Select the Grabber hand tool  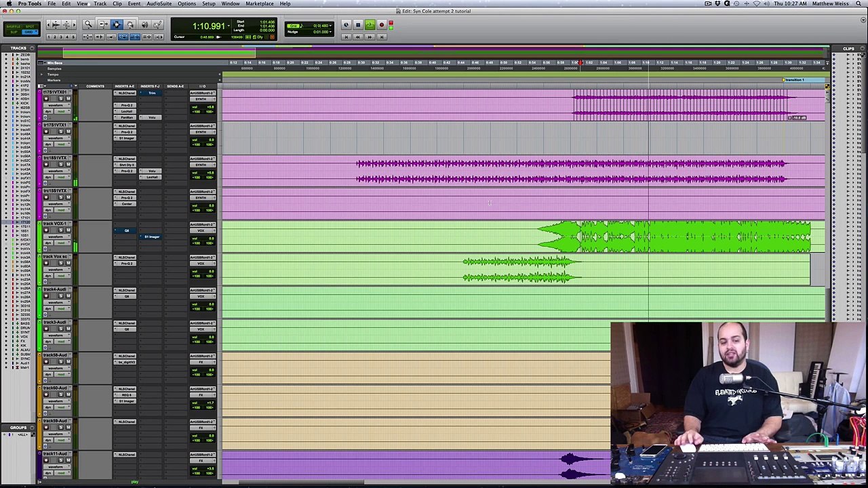130,24
